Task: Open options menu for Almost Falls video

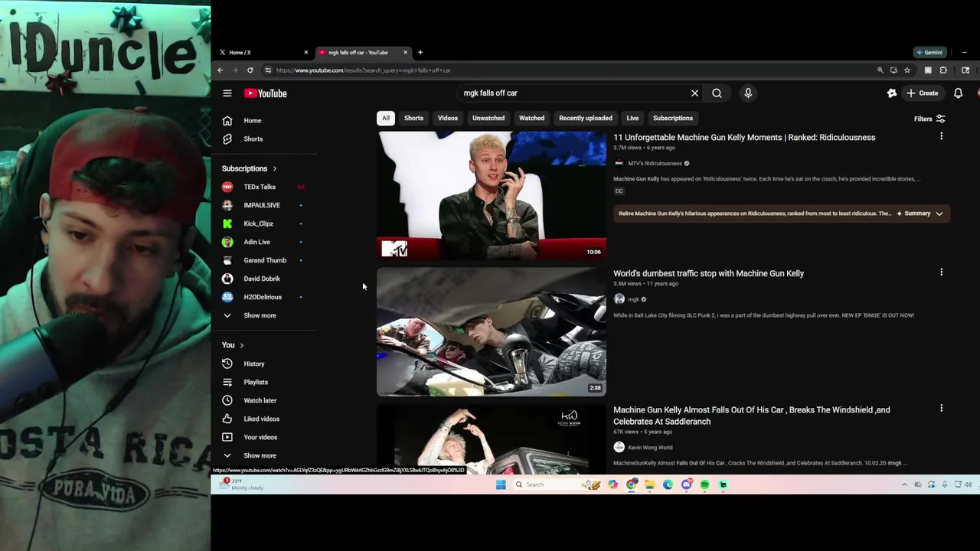Action: coord(941,409)
